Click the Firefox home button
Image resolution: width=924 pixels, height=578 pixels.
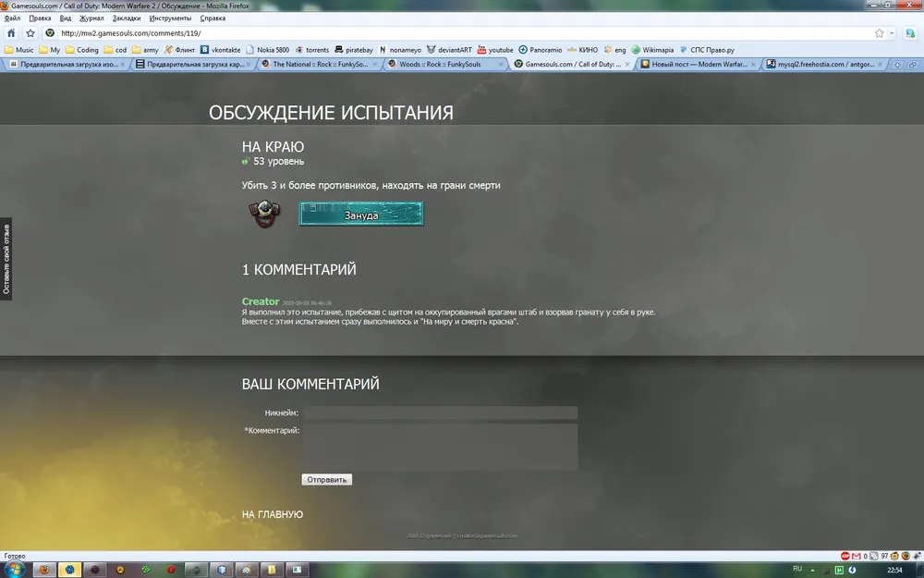[10, 33]
